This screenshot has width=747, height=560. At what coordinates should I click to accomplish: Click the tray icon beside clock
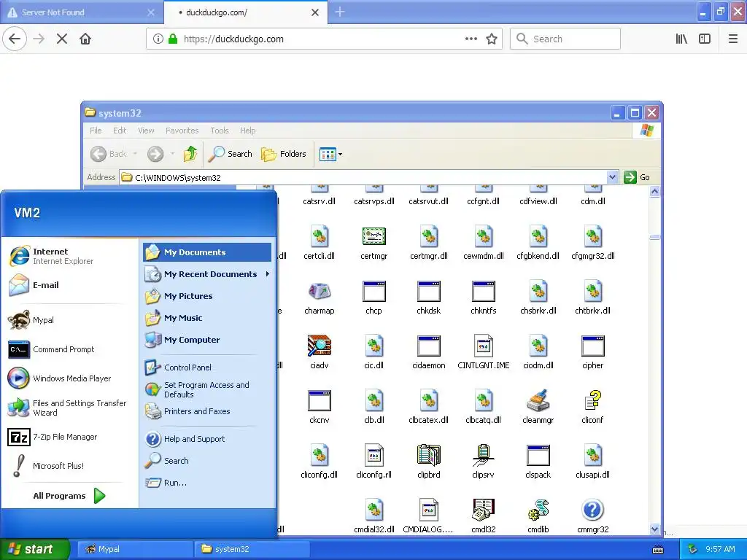(x=692, y=549)
